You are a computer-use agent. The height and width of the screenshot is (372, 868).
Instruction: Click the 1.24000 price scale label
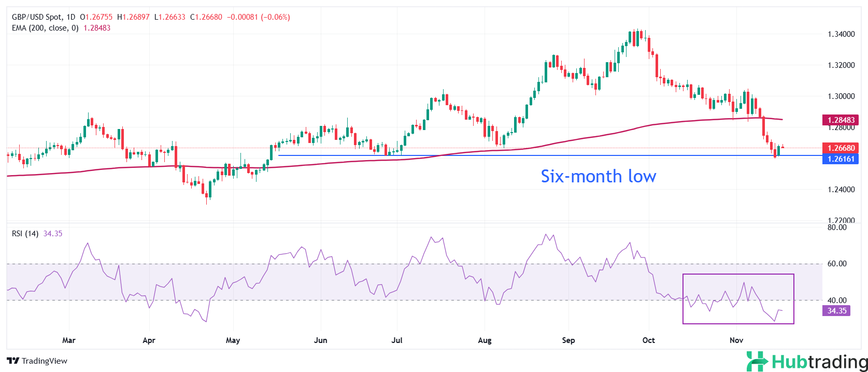click(x=841, y=190)
